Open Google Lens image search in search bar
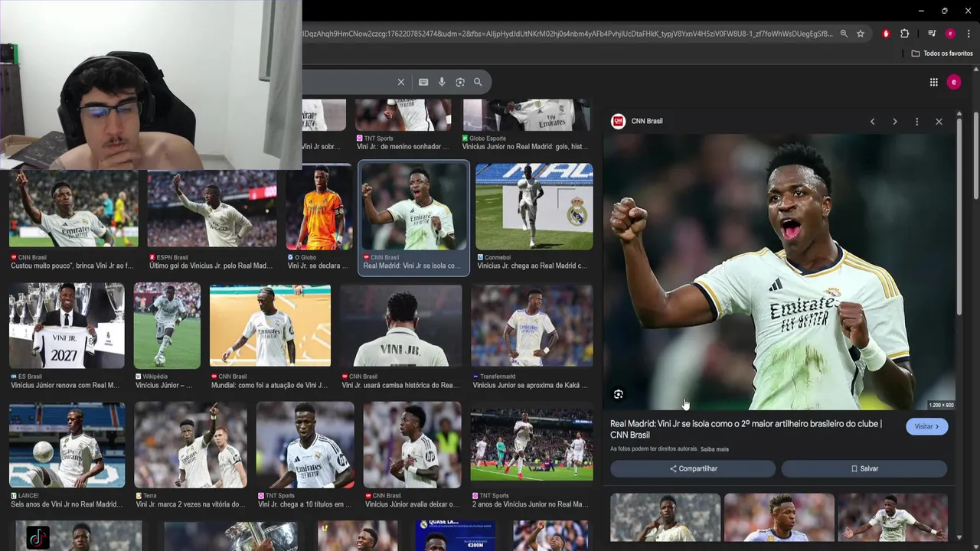Viewport: 980px width, 551px height. coord(460,82)
